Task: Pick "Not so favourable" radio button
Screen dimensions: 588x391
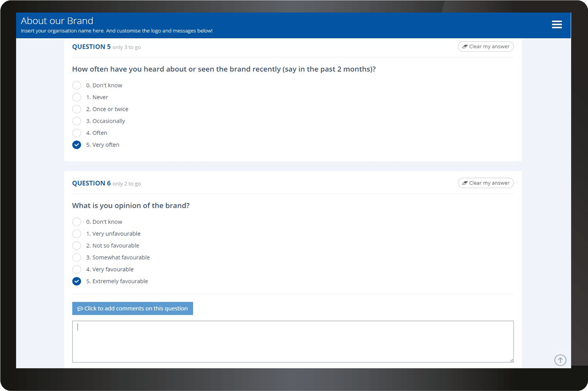Action: pyautogui.click(x=77, y=246)
